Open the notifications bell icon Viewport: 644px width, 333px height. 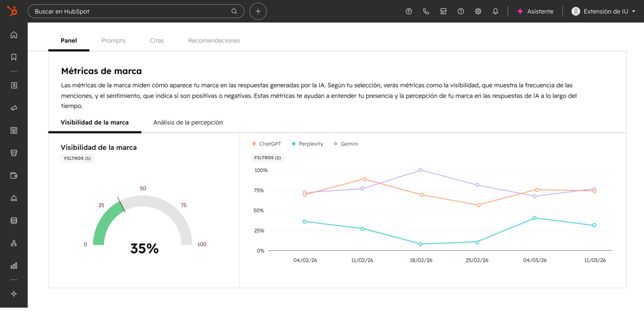click(x=495, y=11)
